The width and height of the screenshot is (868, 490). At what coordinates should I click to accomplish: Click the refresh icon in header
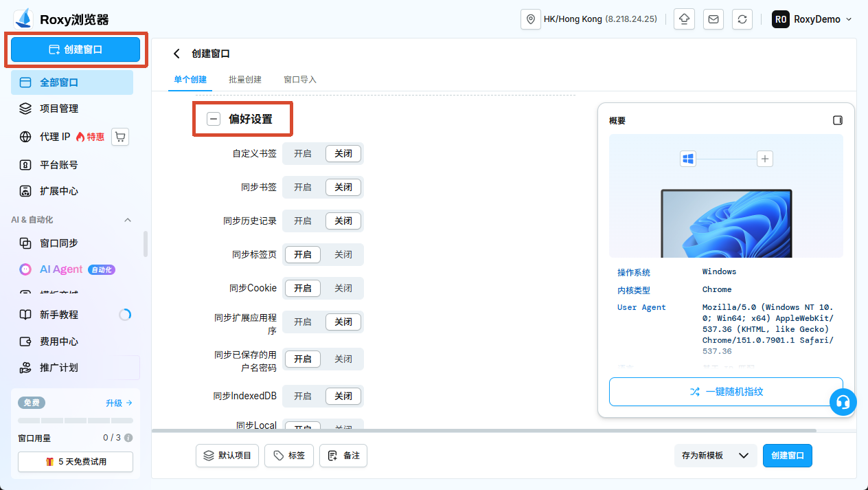click(742, 19)
